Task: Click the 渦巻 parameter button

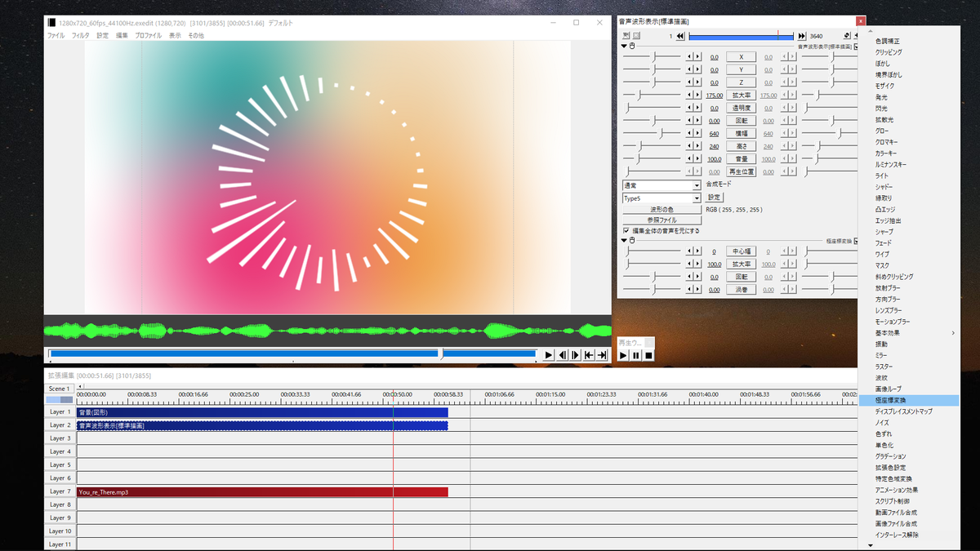Action: point(742,290)
